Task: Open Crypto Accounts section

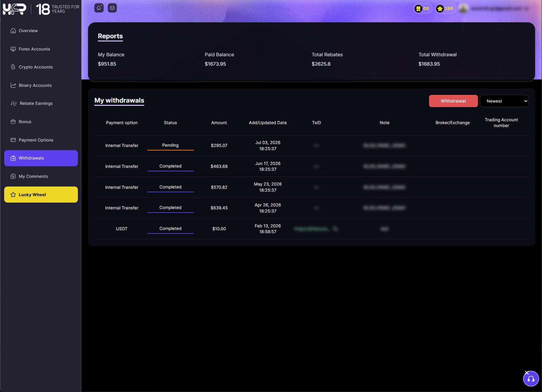Action: [41, 67]
